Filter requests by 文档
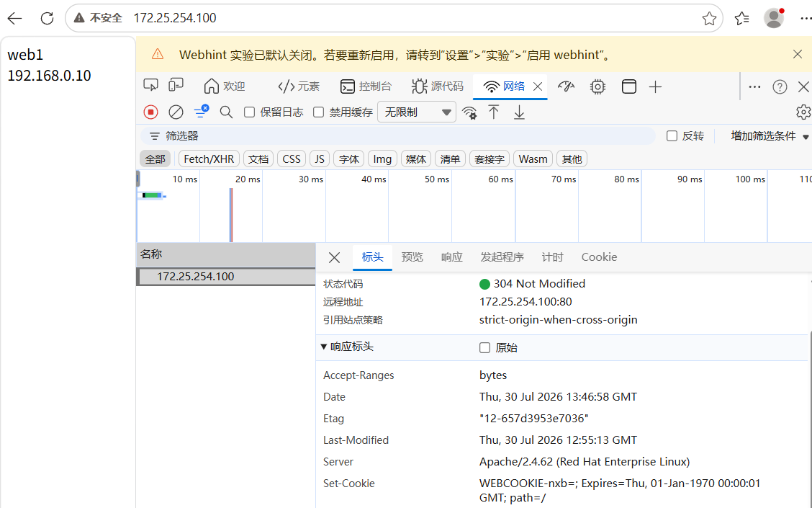 coord(258,159)
